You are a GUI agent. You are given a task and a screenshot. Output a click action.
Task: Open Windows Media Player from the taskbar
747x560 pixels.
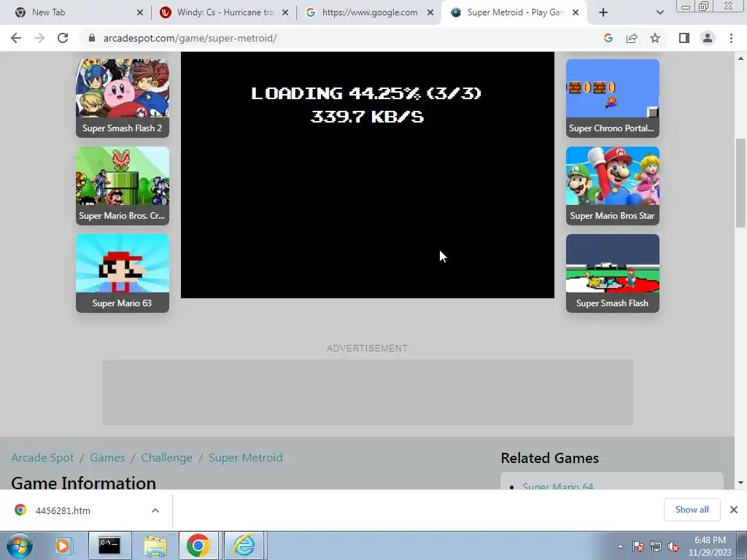63,545
